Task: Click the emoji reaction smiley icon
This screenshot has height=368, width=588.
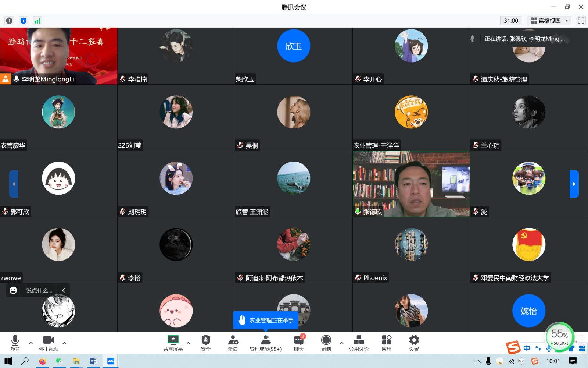Action: click(13, 290)
